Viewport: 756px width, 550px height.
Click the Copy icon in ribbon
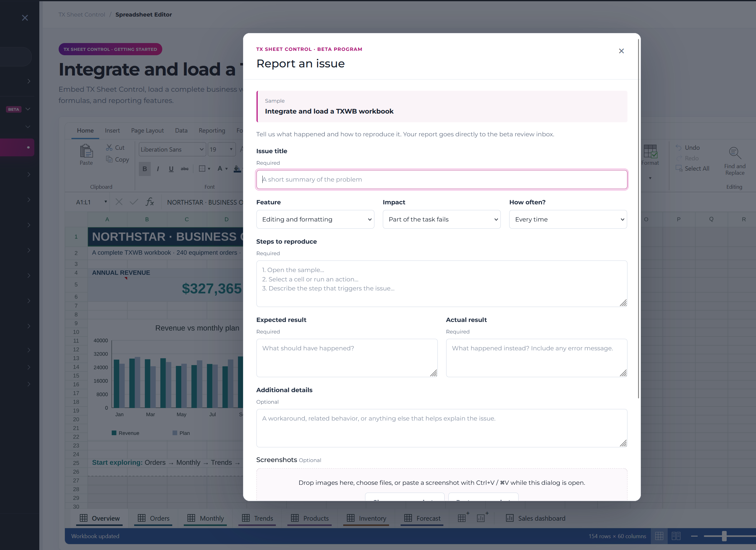point(109,159)
